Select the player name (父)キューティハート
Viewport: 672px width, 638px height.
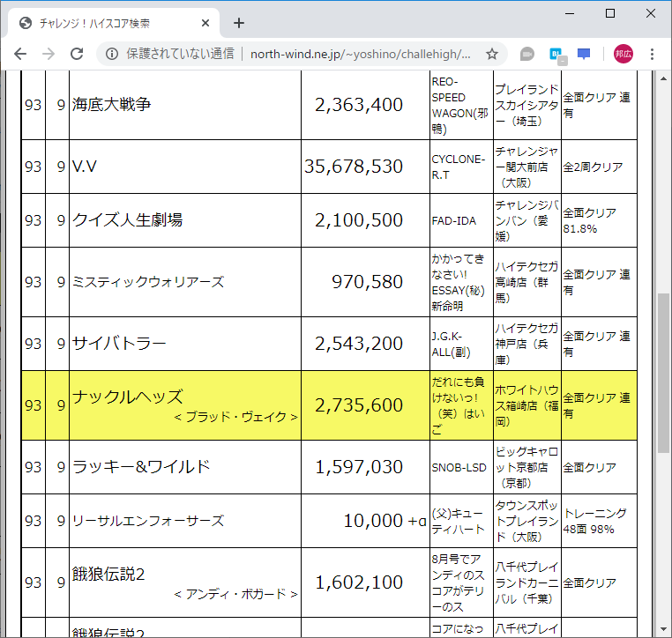coord(458,522)
